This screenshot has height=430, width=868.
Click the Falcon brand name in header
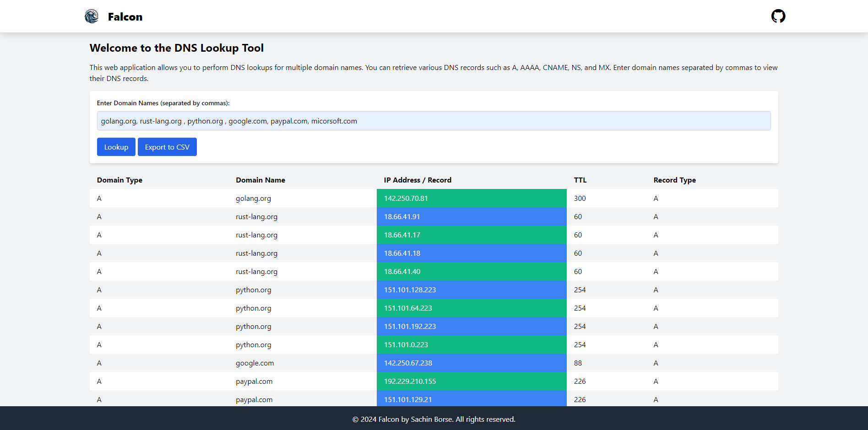125,17
